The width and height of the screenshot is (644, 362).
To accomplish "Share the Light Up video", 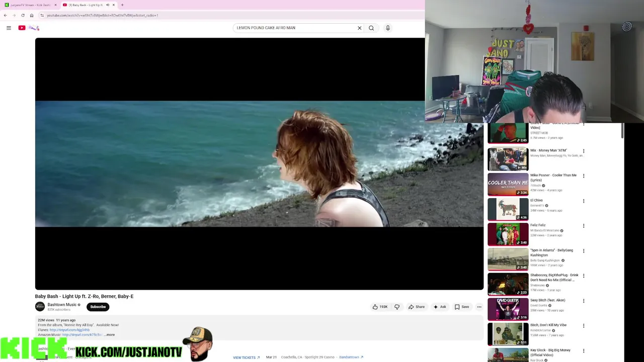I will coord(417,307).
